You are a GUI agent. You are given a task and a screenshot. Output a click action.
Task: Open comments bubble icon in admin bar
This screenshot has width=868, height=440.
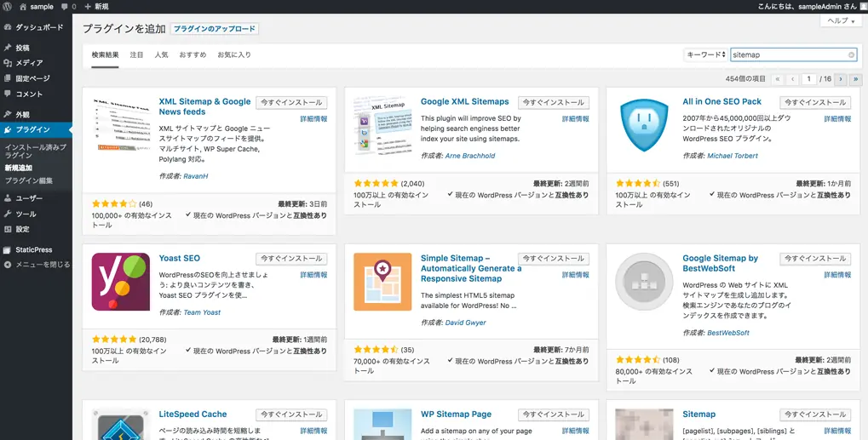[64, 7]
